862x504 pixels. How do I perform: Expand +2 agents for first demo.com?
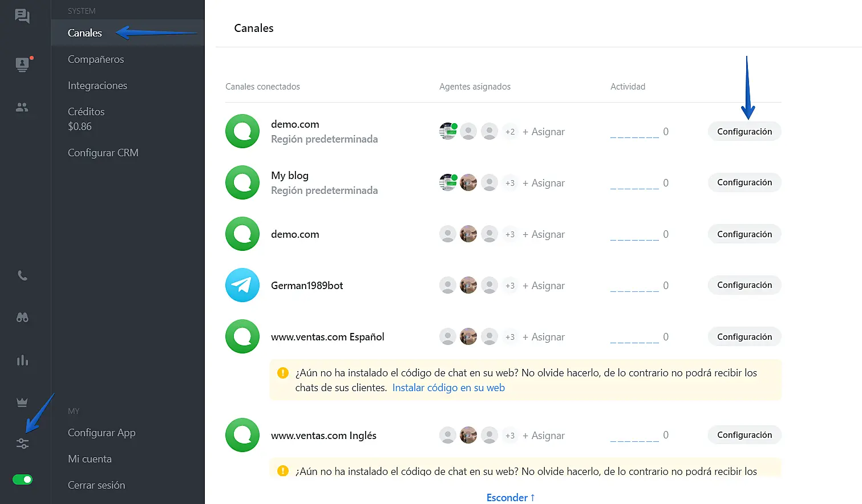pyautogui.click(x=509, y=132)
